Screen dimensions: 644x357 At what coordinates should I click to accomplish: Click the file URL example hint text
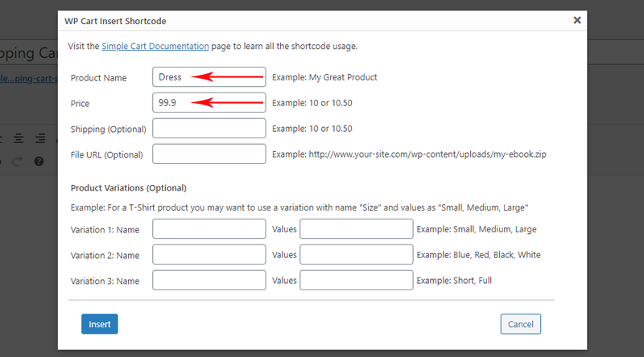409,154
